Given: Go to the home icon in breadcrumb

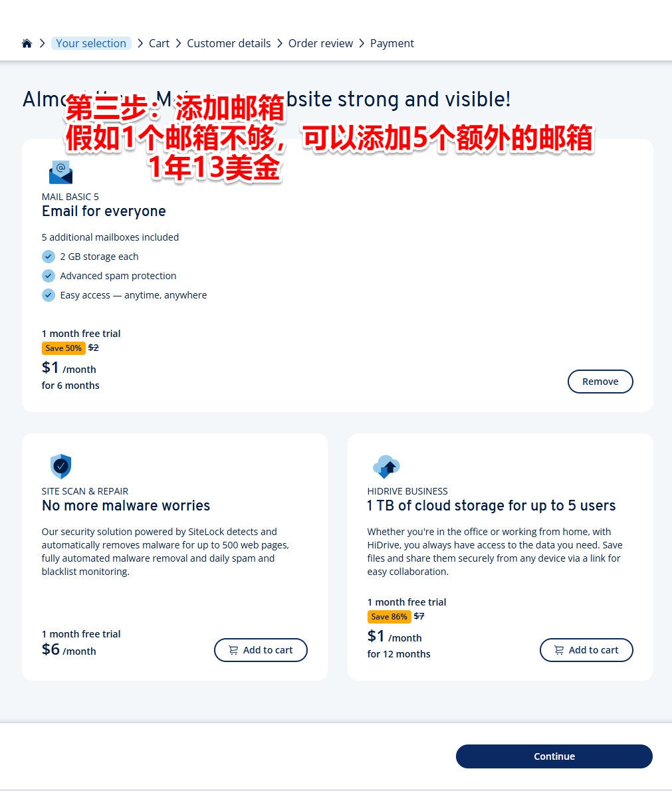Looking at the screenshot, I should (x=27, y=43).
